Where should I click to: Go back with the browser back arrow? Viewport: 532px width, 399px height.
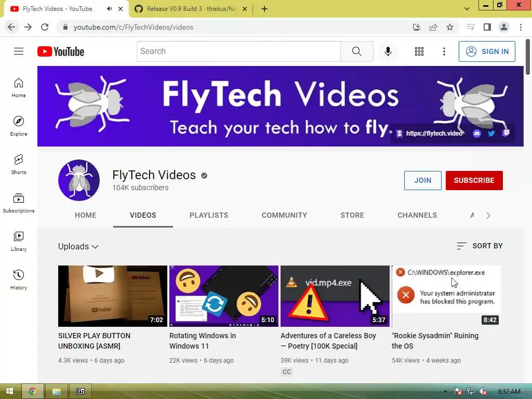[x=11, y=27]
